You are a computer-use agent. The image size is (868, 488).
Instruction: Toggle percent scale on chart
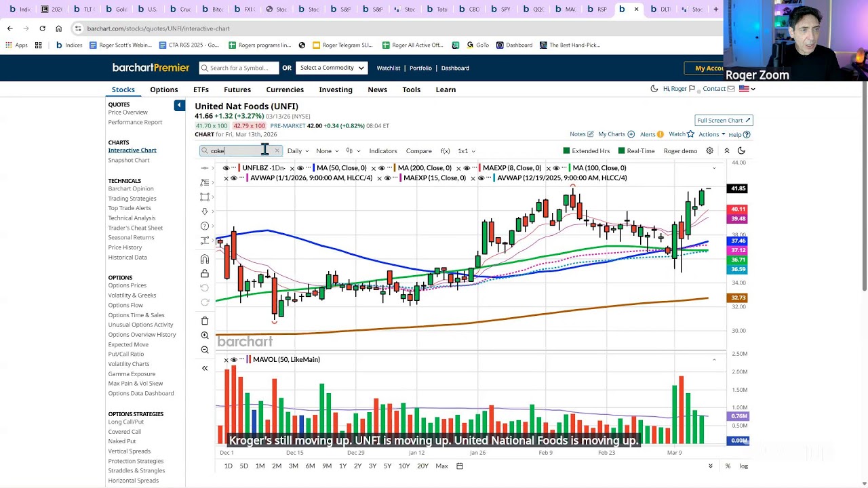click(x=728, y=466)
